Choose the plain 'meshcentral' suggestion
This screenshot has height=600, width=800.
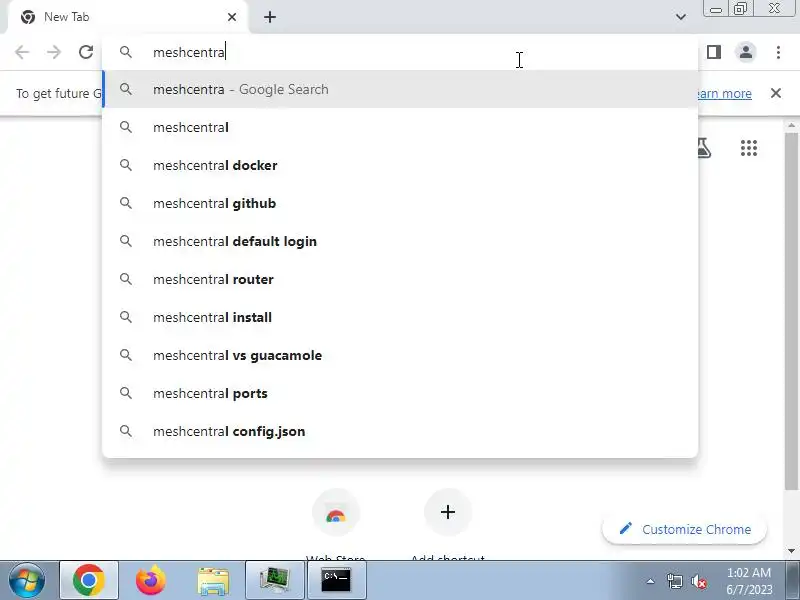400,127
